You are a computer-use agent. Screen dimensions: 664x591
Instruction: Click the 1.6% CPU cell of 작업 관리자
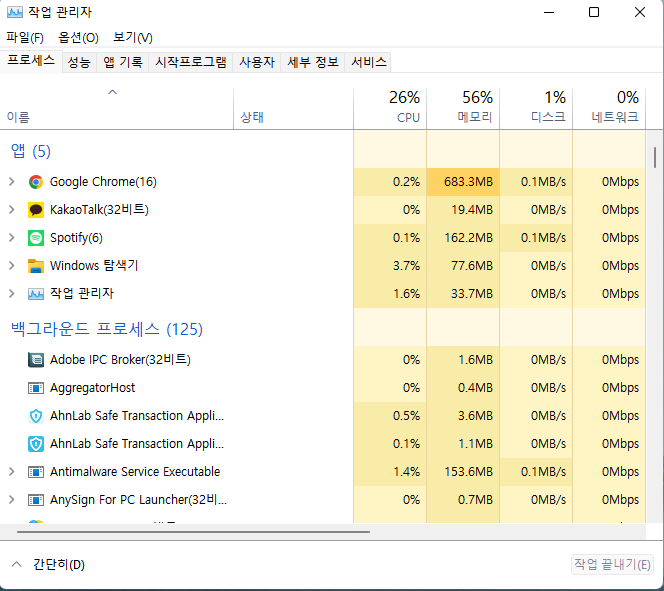tap(390, 294)
